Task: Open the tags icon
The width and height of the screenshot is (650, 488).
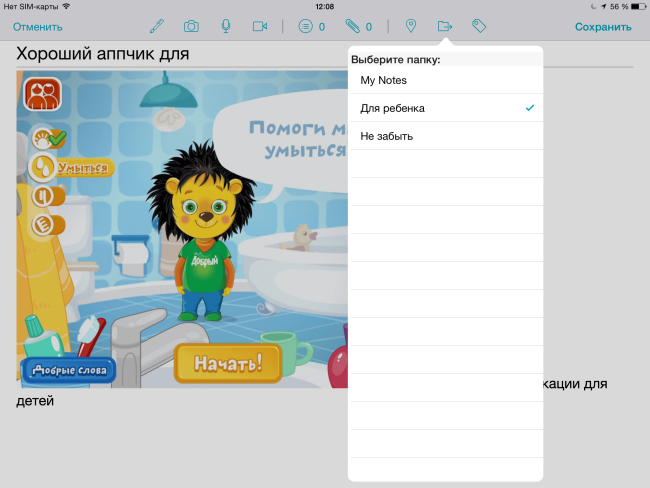Action: click(x=479, y=26)
